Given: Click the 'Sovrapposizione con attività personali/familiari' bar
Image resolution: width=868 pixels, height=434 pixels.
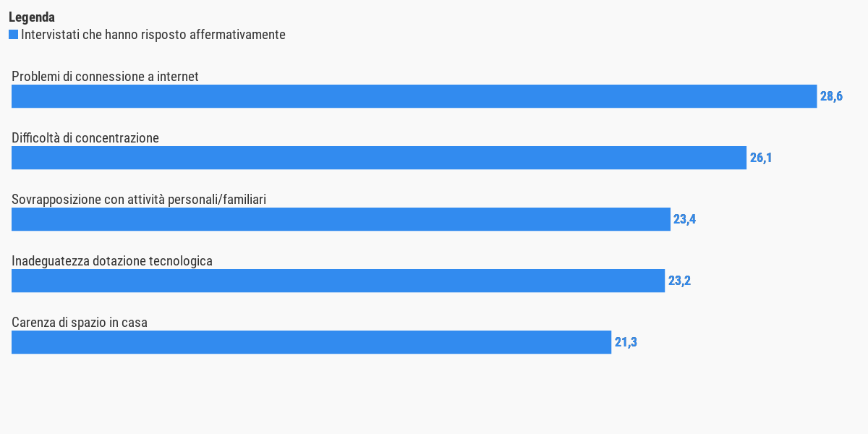Looking at the screenshot, I should tap(341, 219).
